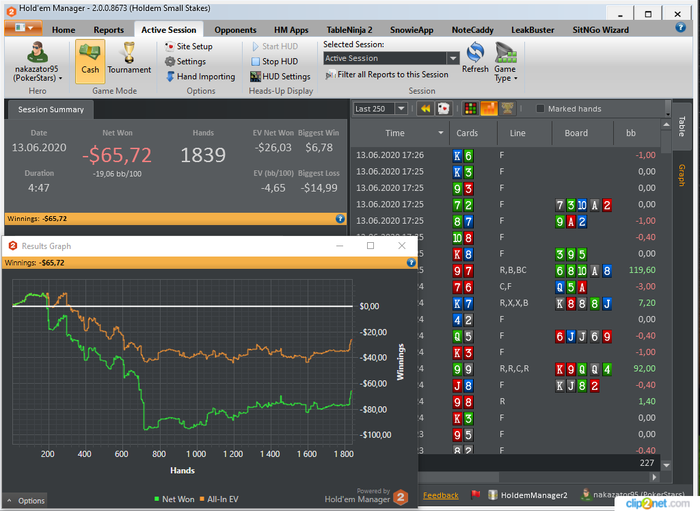Image resolution: width=700 pixels, height=511 pixels.
Task: Open the SnowieApp tab
Action: tap(412, 30)
